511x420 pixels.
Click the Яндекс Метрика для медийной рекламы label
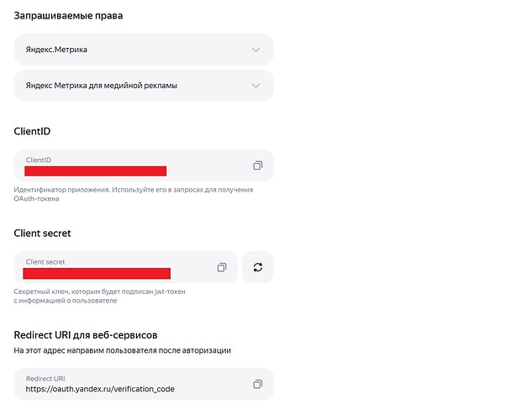101,85
